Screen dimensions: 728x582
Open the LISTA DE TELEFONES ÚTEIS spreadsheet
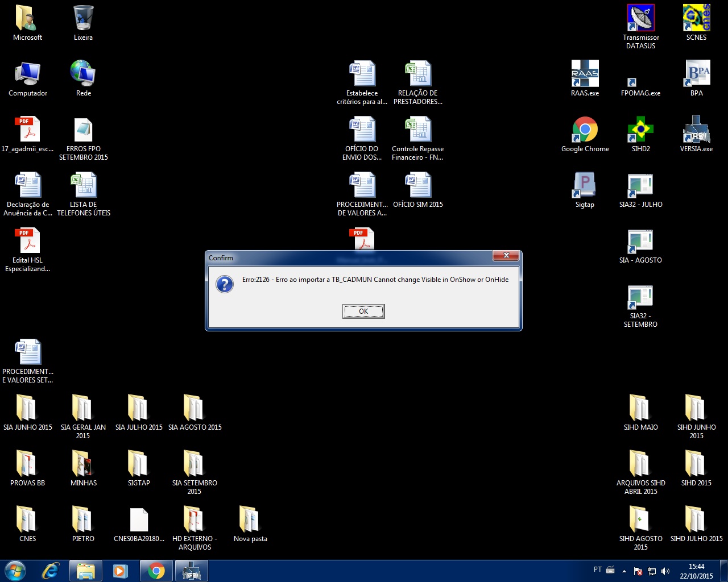(x=84, y=185)
